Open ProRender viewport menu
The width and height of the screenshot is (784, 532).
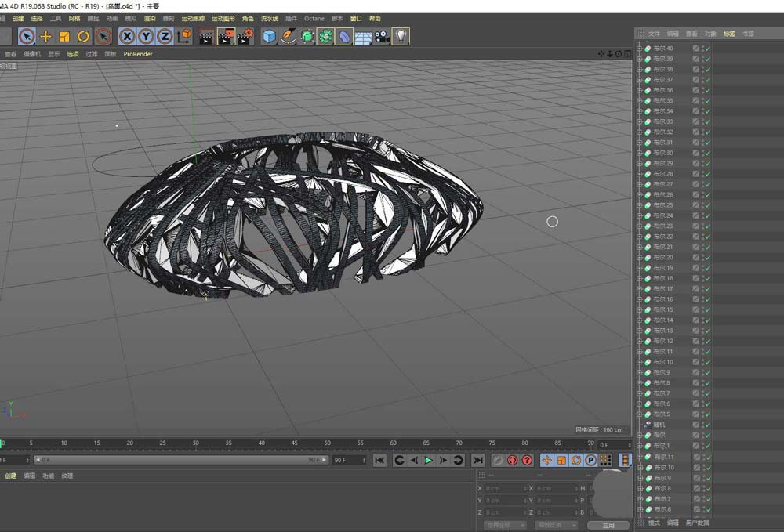[x=138, y=54]
